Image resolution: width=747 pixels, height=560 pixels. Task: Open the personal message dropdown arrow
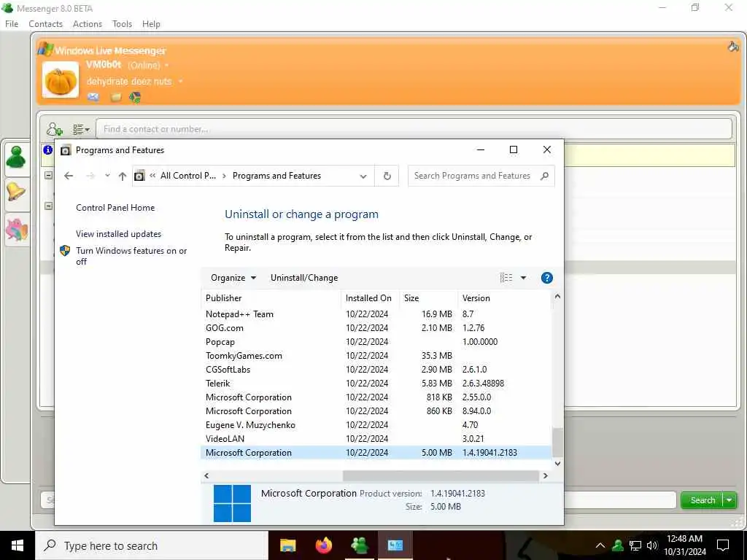[x=181, y=82]
